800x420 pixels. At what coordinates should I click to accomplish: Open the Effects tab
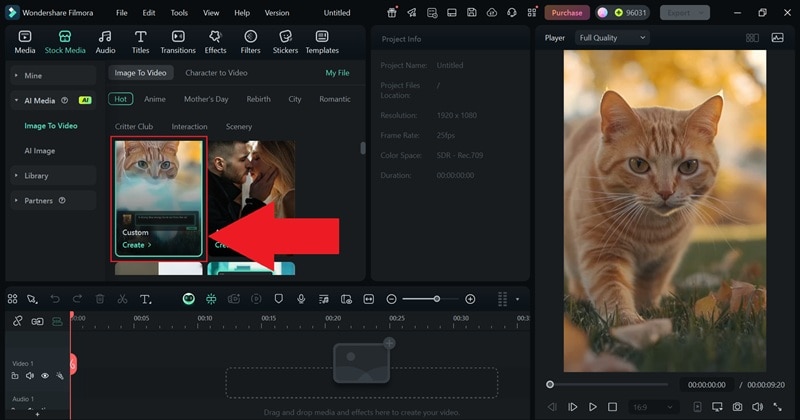tap(215, 42)
